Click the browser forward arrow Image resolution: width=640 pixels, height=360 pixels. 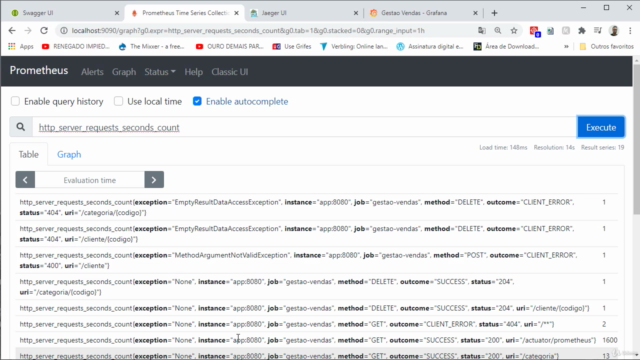(28, 31)
